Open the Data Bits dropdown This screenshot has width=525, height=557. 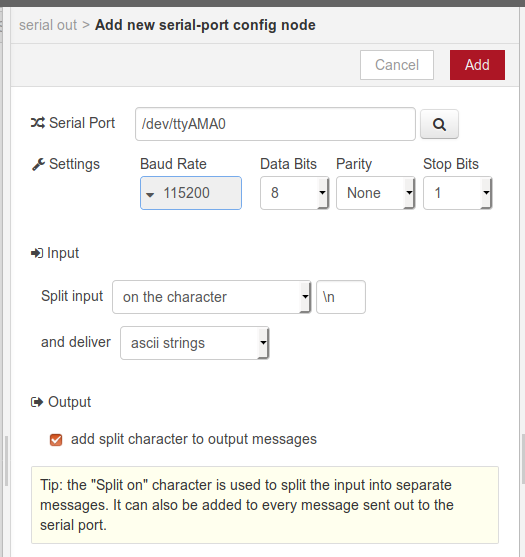tap(294, 193)
